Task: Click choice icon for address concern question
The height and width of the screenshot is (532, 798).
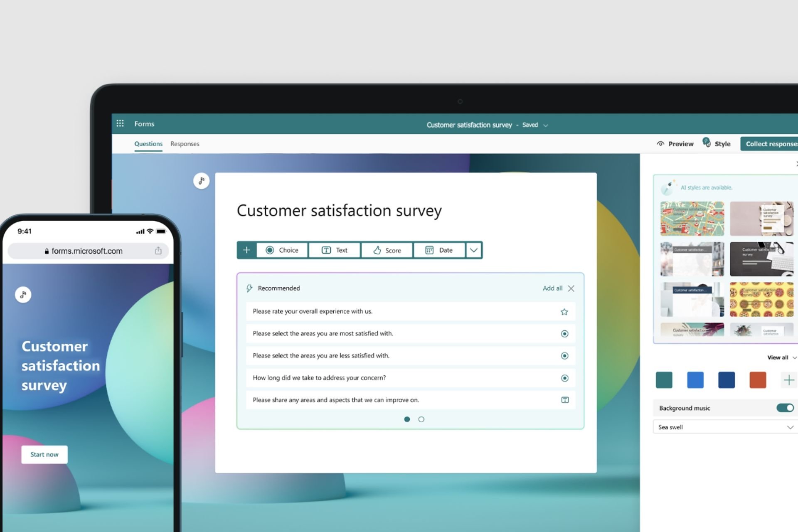Action: tap(564, 378)
